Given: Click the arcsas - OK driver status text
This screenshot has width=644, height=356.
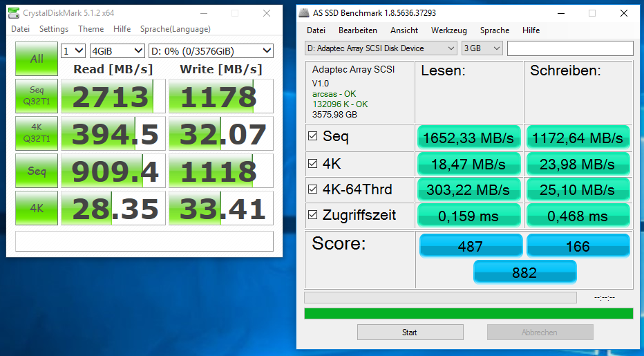Looking at the screenshot, I should click(x=334, y=94).
